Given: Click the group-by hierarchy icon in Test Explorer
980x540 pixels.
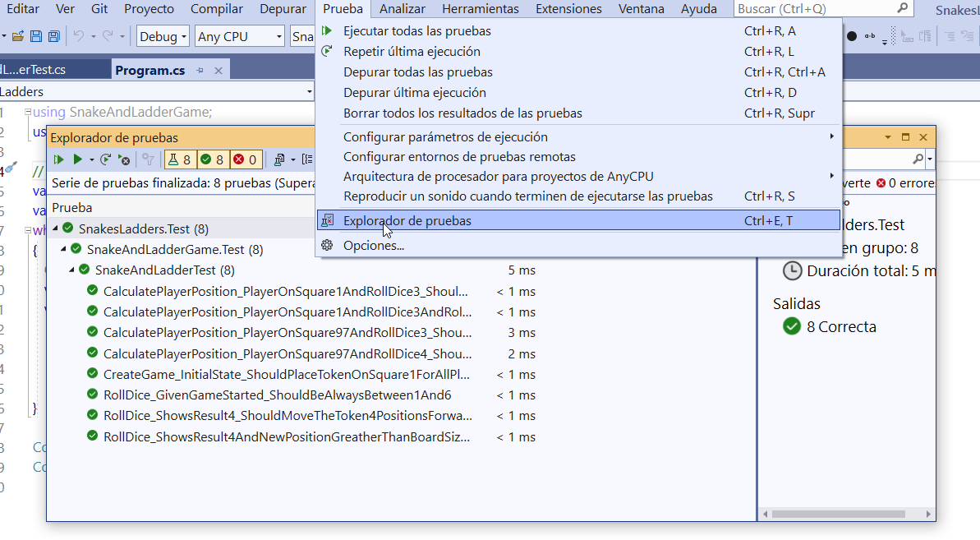Looking at the screenshot, I should [307, 160].
